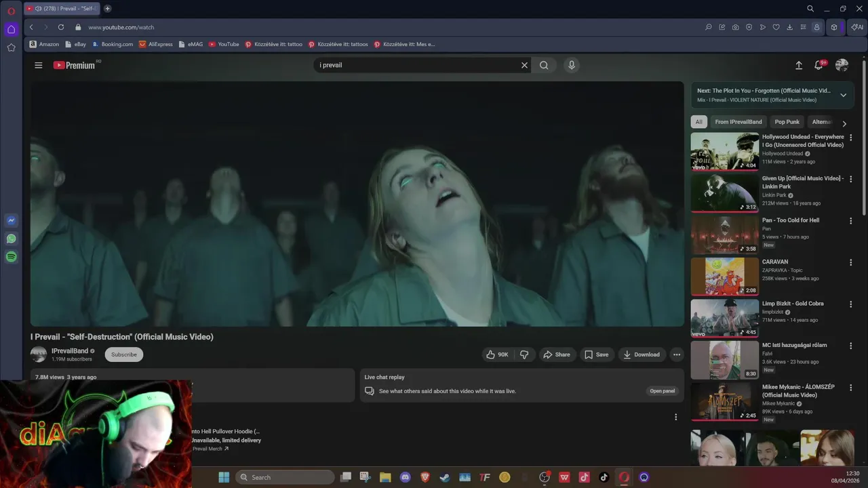
Task: Click the YouTube search input field
Action: click(417, 65)
